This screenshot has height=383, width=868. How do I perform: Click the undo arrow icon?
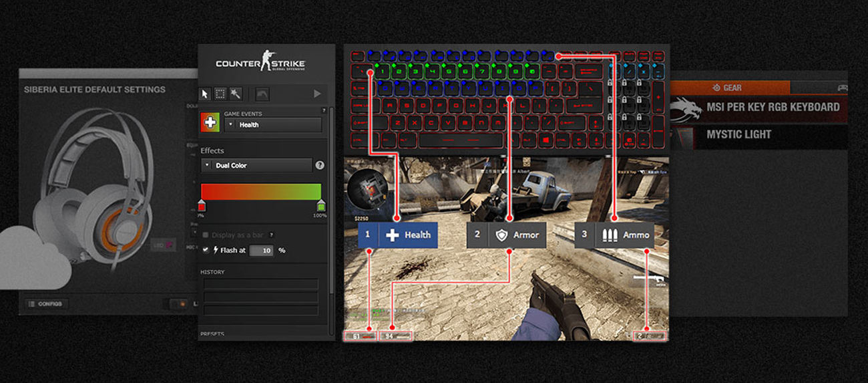point(262,94)
